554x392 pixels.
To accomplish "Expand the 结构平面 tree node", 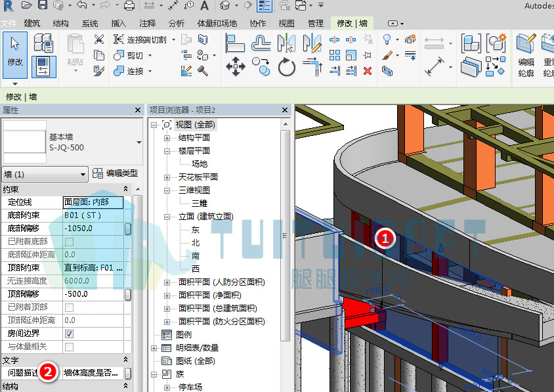I will point(167,138).
